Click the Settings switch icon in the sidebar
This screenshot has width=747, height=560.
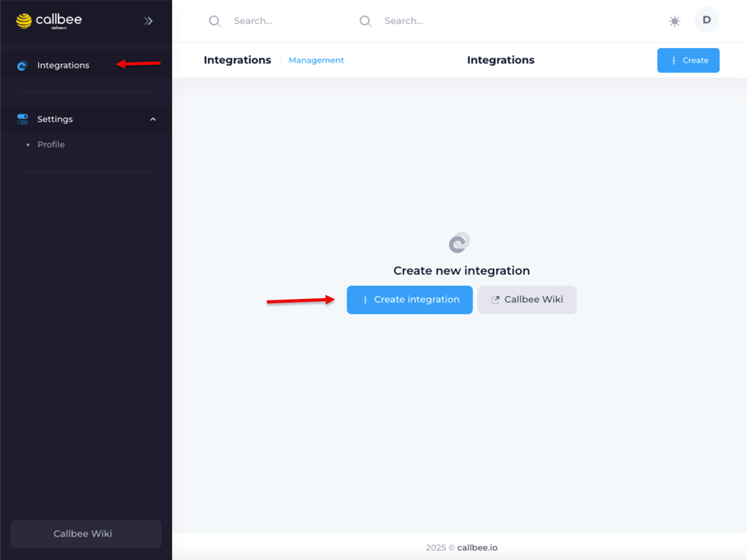click(23, 119)
